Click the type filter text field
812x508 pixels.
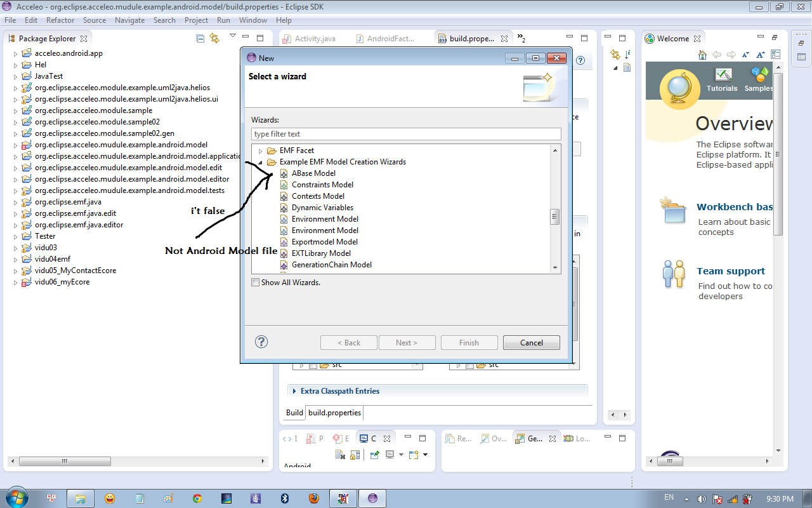(x=406, y=134)
